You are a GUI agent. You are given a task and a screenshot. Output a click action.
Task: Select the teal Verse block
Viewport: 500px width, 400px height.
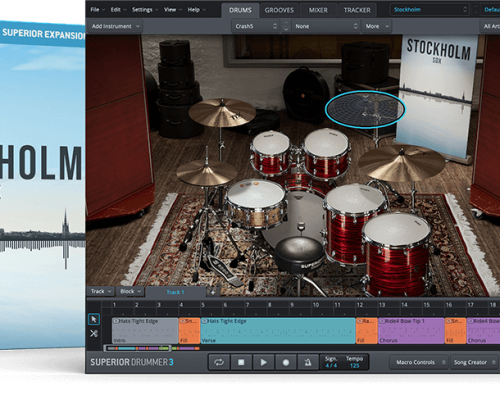(278, 331)
